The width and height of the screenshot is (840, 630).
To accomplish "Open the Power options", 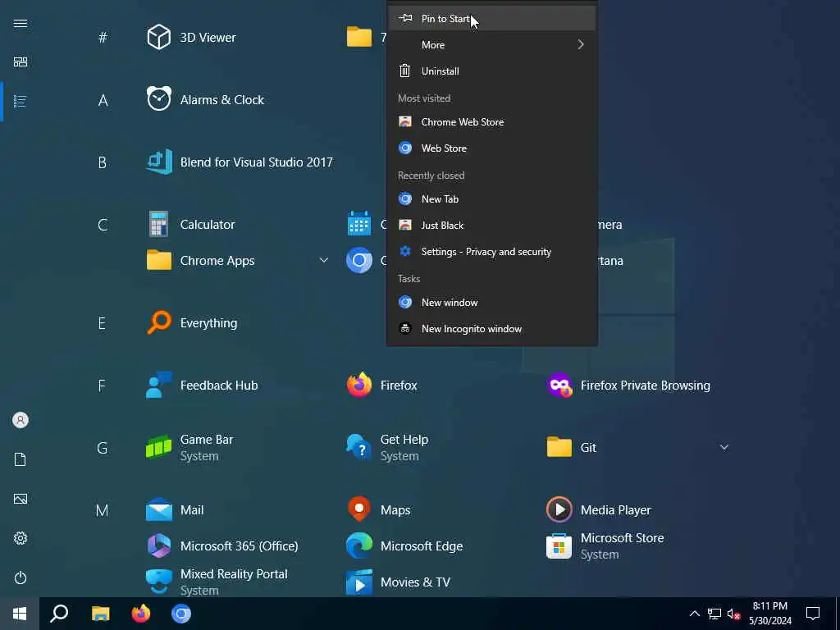I will (x=21, y=577).
